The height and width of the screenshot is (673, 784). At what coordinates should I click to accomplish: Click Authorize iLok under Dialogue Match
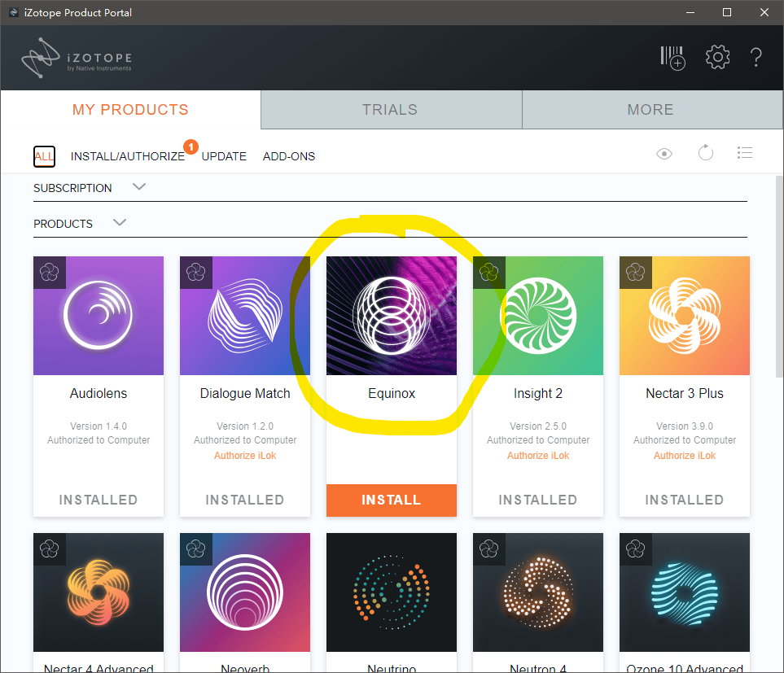coord(245,456)
